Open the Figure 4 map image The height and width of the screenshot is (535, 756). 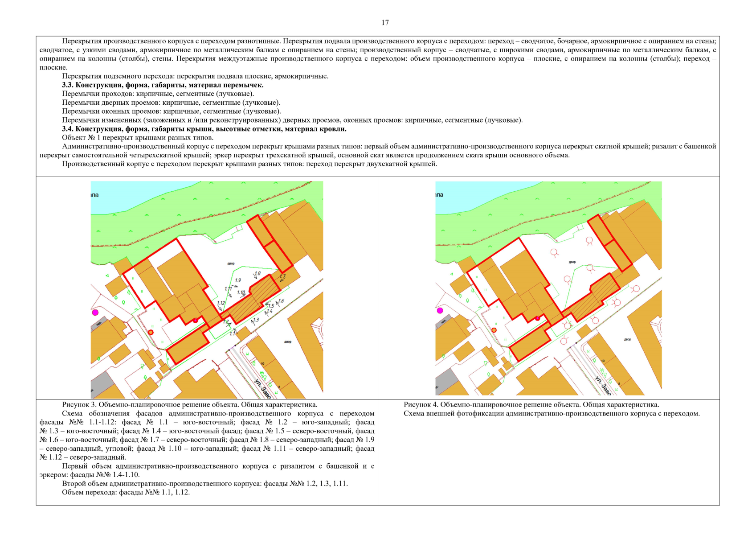coord(548,288)
